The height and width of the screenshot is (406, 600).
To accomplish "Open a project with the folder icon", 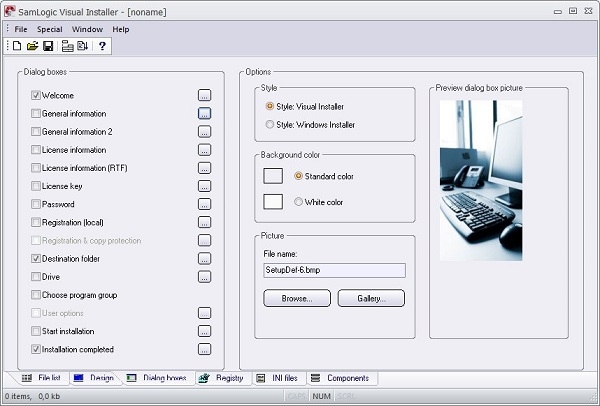I will pyautogui.click(x=33, y=46).
